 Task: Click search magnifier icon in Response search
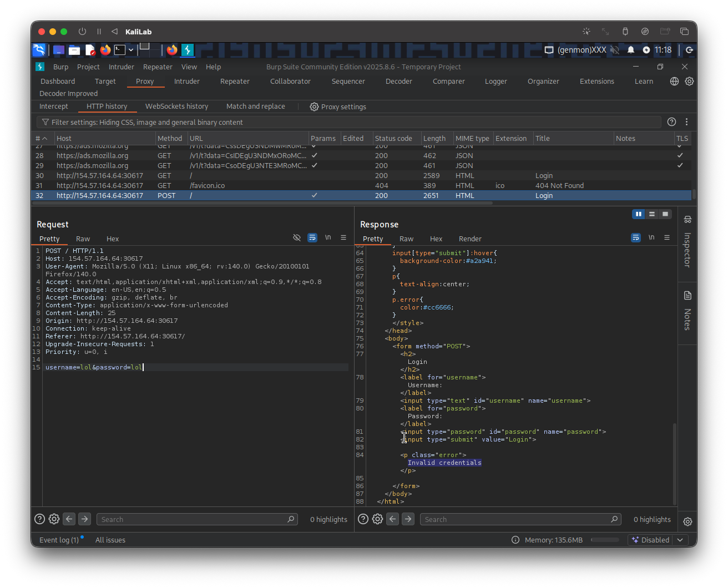(x=614, y=519)
